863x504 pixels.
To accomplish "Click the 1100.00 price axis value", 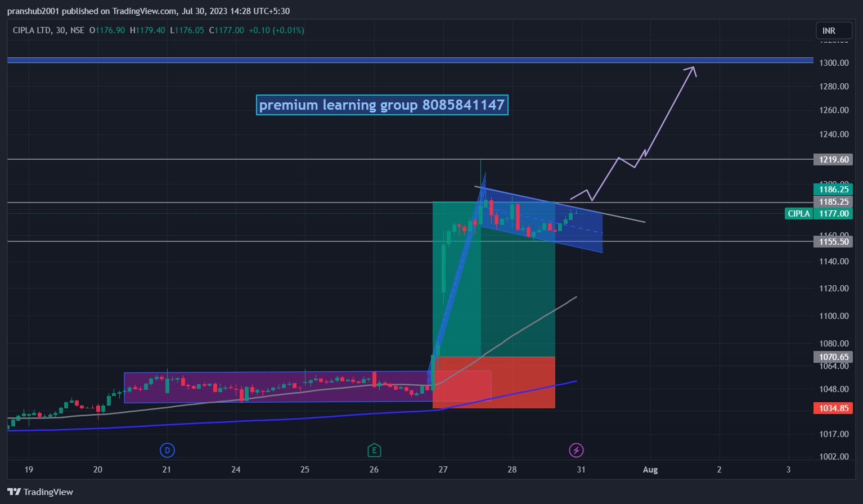I will pyautogui.click(x=834, y=316).
